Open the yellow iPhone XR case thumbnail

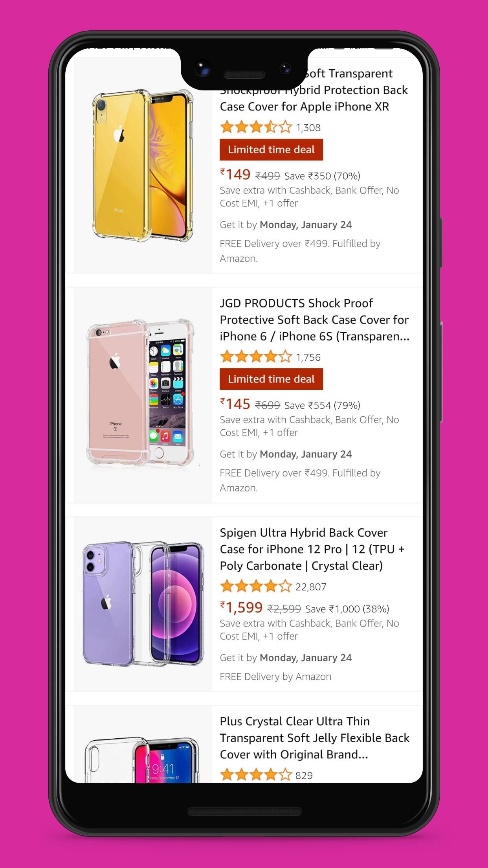(143, 166)
